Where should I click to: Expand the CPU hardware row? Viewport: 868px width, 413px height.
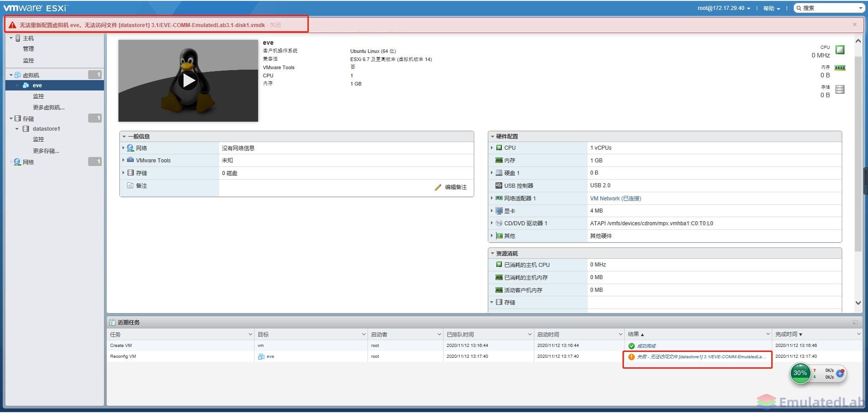(492, 147)
